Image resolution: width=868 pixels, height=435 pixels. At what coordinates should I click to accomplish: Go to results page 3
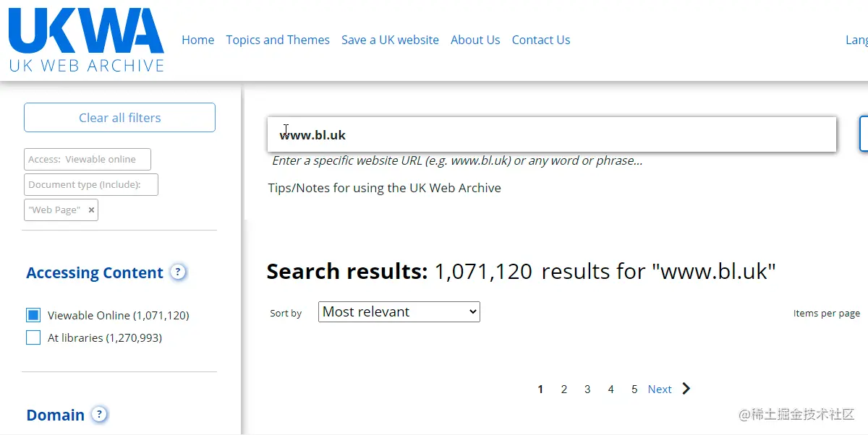[587, 389]
